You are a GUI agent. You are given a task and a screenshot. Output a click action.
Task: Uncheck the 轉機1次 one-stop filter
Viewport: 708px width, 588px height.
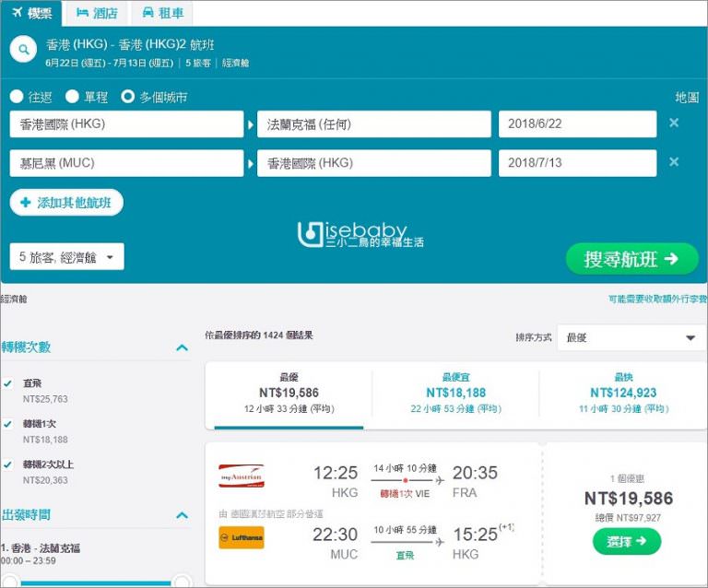8,424
